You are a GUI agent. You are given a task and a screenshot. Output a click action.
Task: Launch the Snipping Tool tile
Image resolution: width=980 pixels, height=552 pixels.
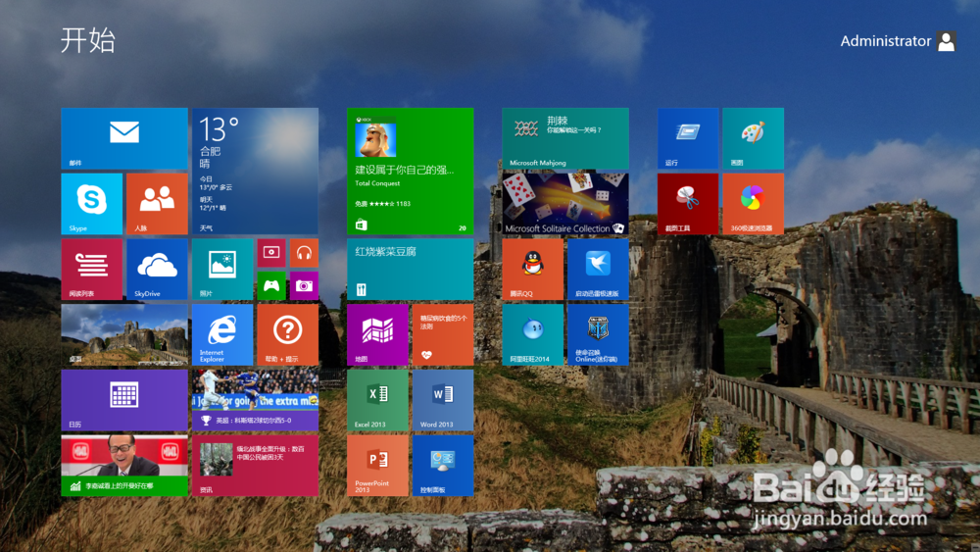(688, 204)
